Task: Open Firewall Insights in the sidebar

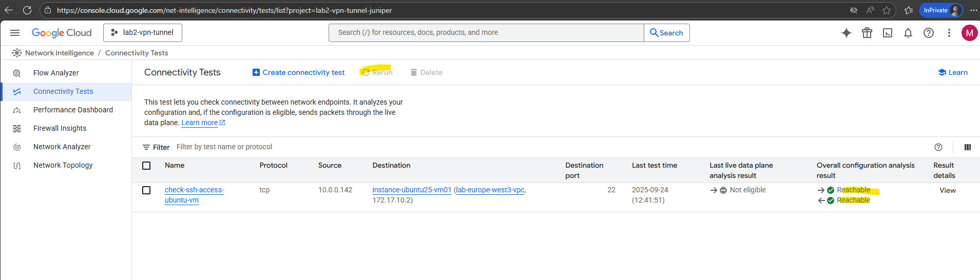Action: (x=60, y=128)
